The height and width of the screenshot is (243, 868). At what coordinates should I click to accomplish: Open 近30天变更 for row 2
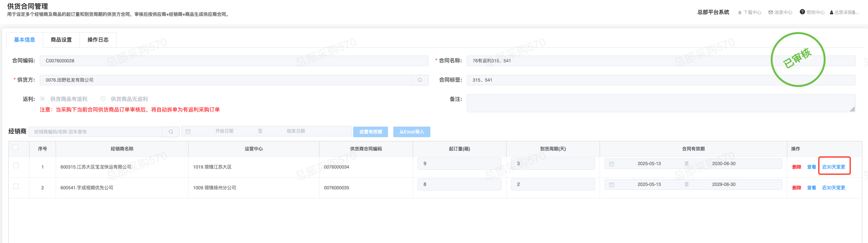coord(834,188)
